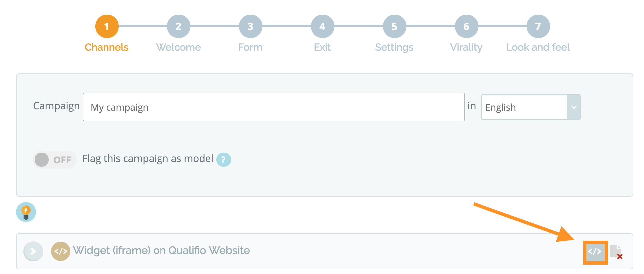Open the English language dropdown

tap(531, 107)
